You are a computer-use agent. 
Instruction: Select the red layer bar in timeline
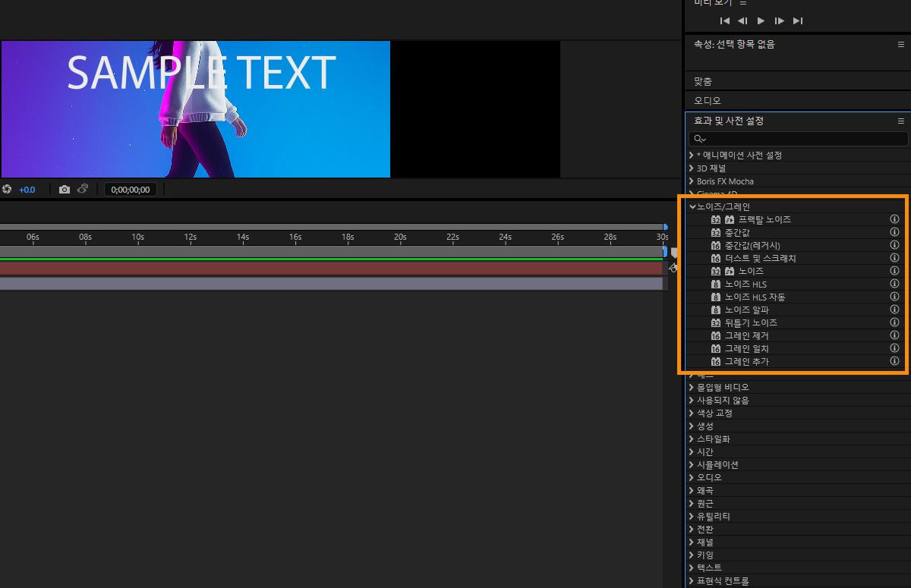click(x=331, y=268)
